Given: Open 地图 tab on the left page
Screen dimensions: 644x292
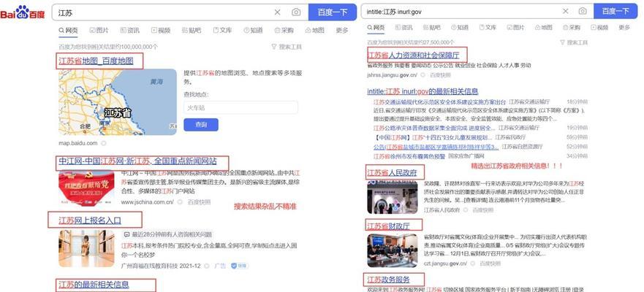Looking at the screenshot, I should 314,30.
